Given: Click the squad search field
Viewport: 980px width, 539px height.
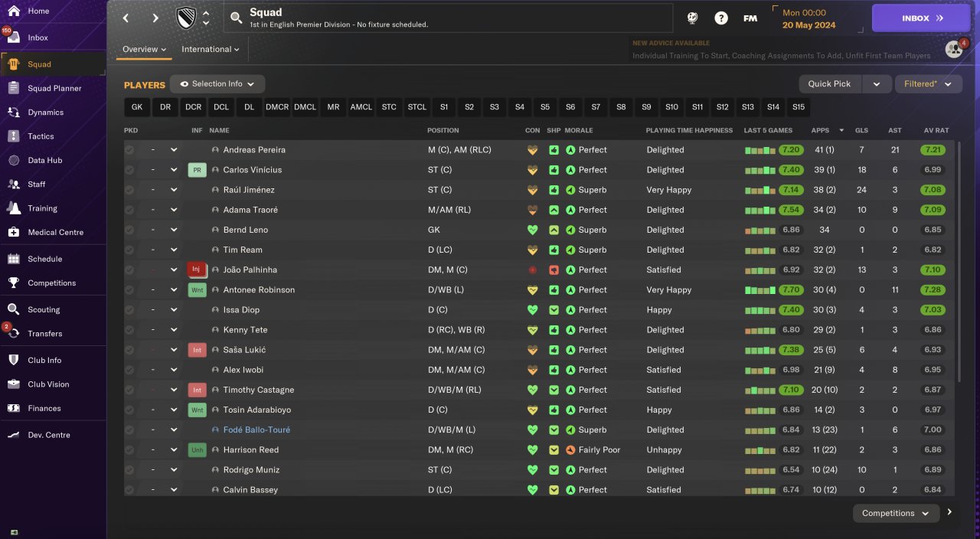Looking at the screenshot, I should [448, 18].
